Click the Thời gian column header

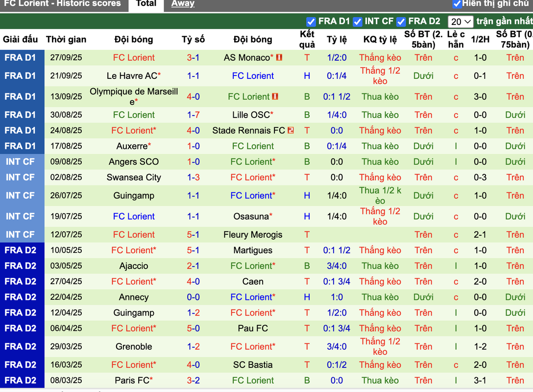point(66,39)
